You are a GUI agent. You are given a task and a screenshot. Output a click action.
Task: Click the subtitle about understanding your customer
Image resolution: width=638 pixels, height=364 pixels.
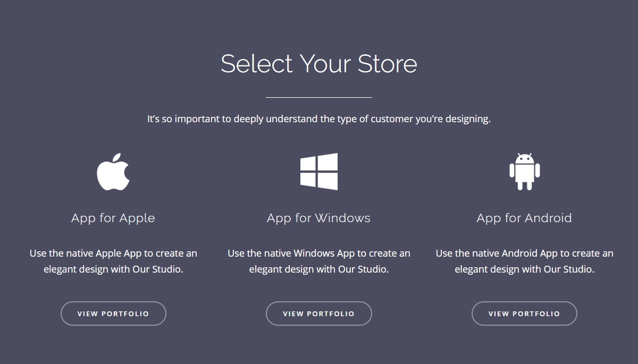[x=319, y=119]
